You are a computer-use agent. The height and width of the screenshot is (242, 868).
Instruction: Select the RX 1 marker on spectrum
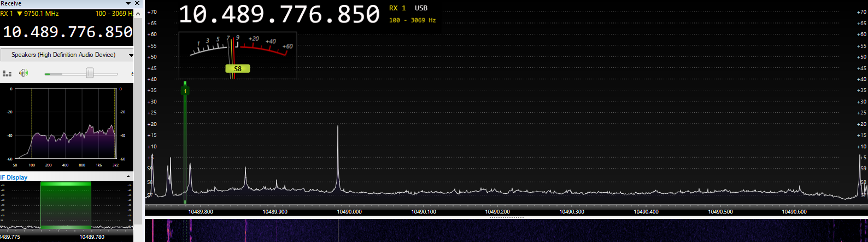(x=185, y=91)
